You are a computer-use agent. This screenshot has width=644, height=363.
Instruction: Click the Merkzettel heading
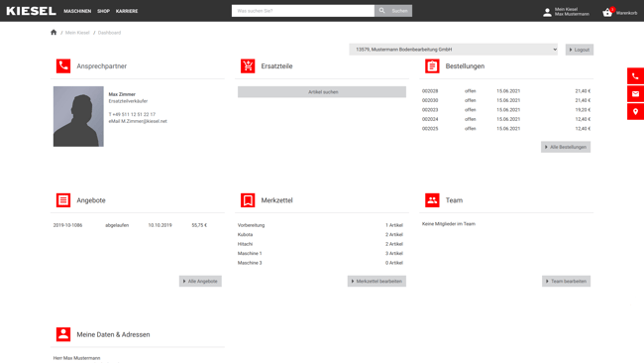pyautogui.click(x=276, y=200)
